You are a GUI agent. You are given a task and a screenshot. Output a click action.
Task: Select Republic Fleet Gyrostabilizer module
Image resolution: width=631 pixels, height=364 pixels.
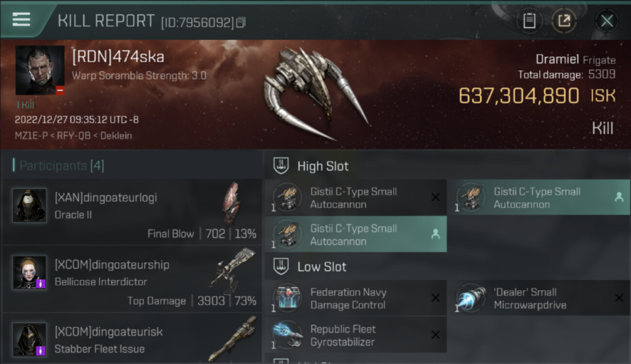coord(355,335)
